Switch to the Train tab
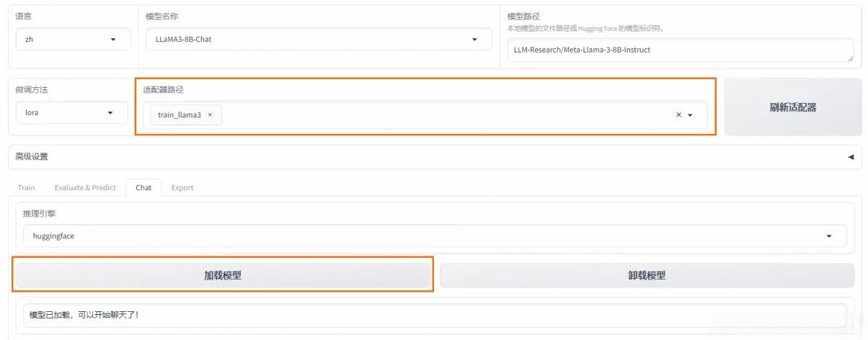 (26, 187)
